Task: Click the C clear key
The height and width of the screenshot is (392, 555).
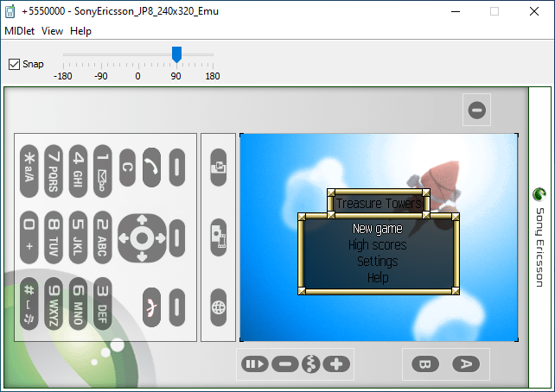Action: (127, 168)
